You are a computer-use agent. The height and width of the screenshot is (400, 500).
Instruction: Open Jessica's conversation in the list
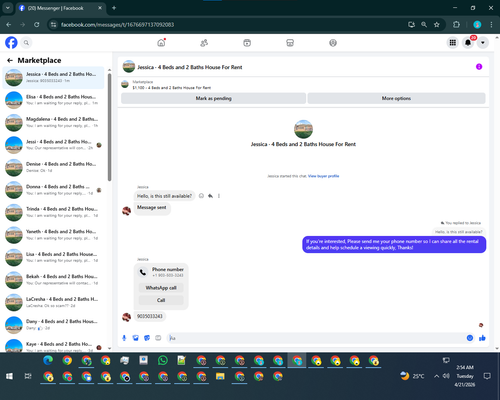pos(53,77)
